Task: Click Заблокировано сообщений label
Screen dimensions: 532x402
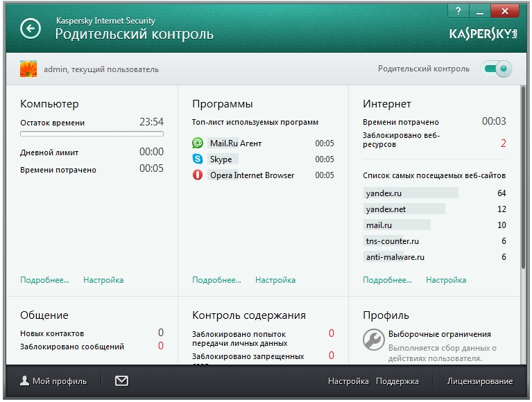Action: point(72,347)
